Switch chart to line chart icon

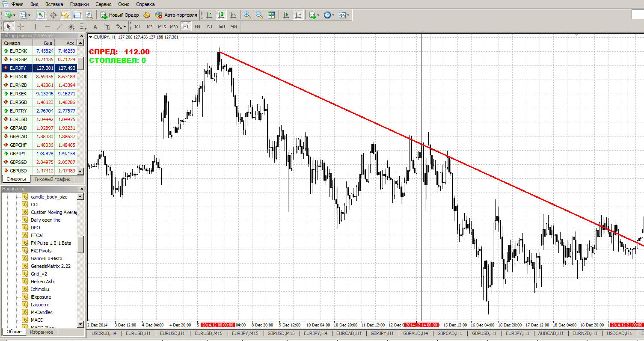pos(233,15)
